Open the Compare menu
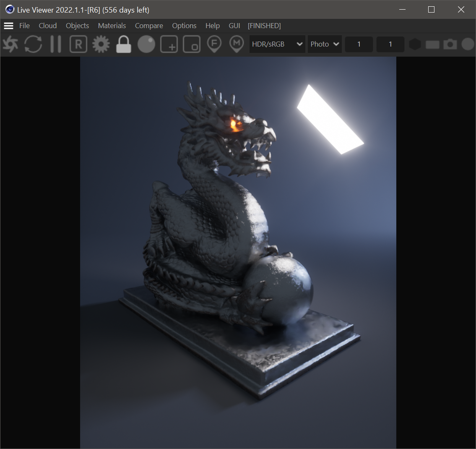This screenshot has width=476, height=449. [x=149, y=26]
